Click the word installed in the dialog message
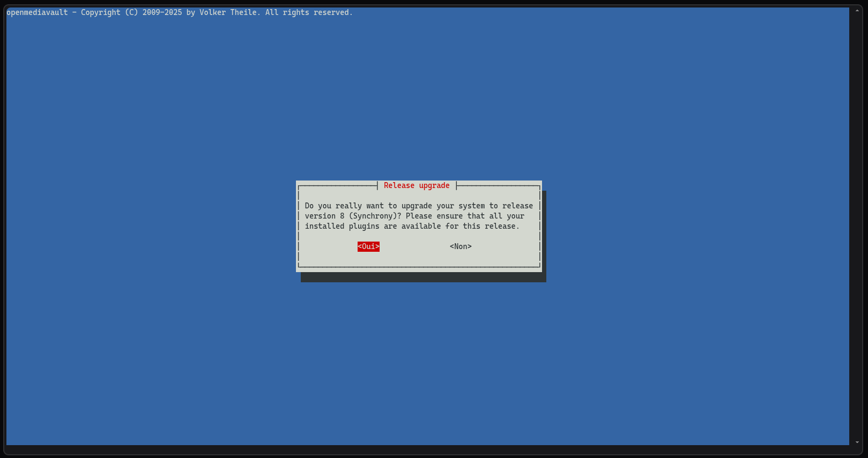This screenshot has height=458, width=868. point(324,226)
